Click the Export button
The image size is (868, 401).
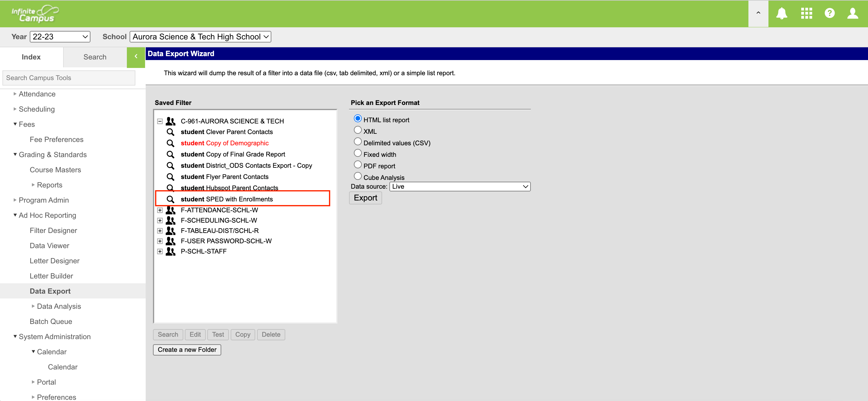pos(365,198)
